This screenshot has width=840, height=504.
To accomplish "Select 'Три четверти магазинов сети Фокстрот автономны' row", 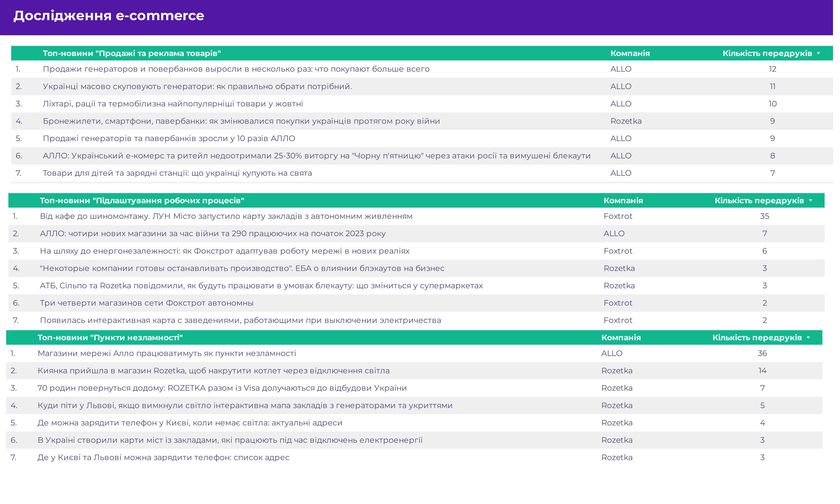I will click(x=146, y=303).
